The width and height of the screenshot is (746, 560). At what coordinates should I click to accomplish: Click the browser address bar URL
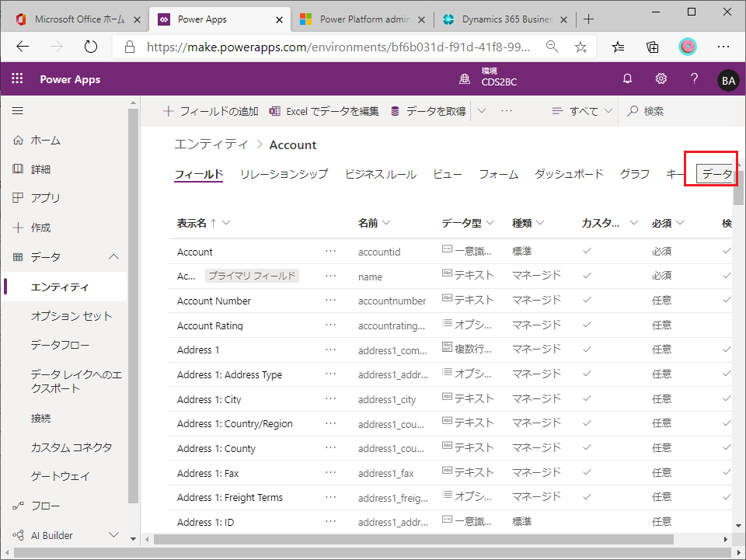coord(338,47)
